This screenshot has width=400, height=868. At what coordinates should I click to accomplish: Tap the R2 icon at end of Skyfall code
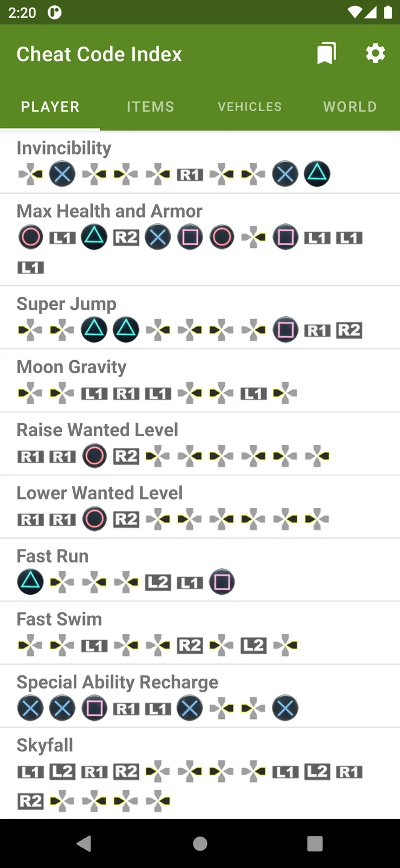click(x=30, y=801)
